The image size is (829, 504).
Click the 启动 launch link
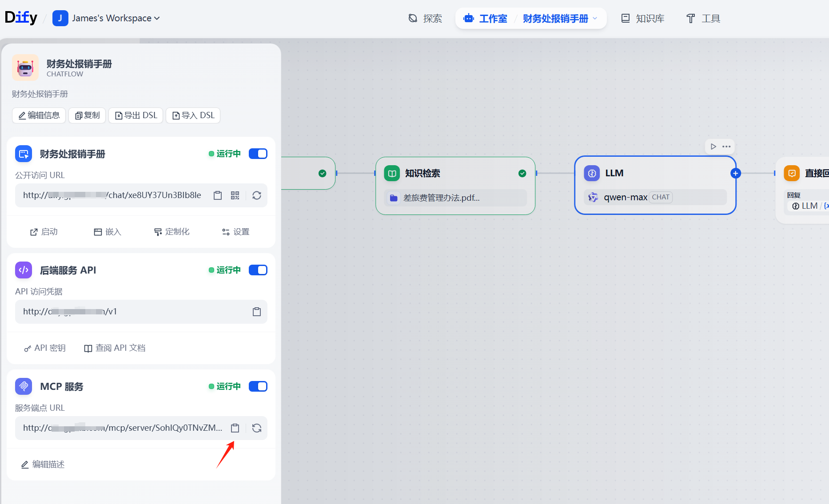(44, 232)
